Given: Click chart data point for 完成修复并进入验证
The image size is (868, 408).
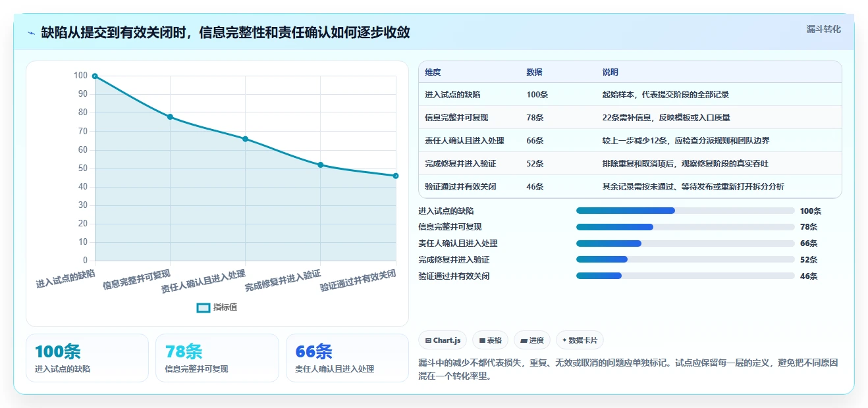Looking at the screenshot, I should (x=321, y=165).
